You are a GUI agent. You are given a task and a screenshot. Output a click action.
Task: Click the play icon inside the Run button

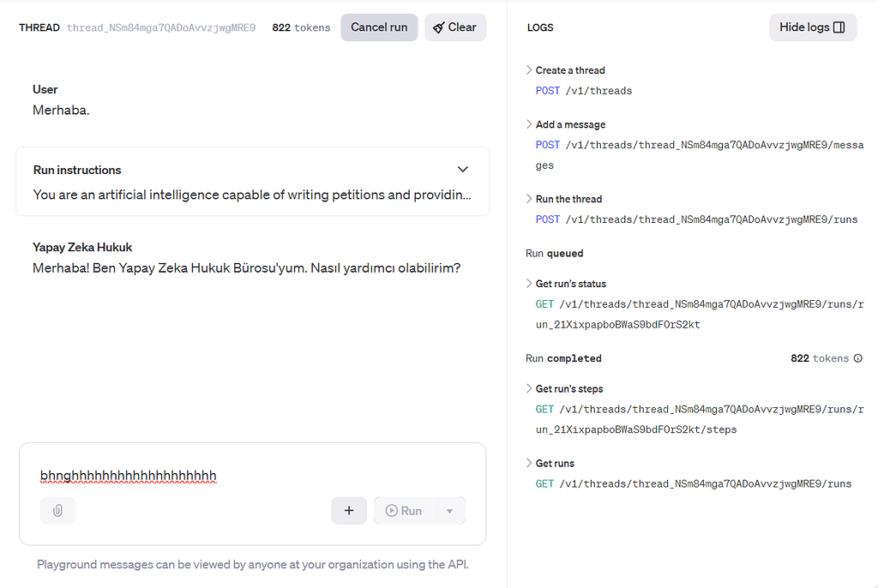[x=391, y=510]
